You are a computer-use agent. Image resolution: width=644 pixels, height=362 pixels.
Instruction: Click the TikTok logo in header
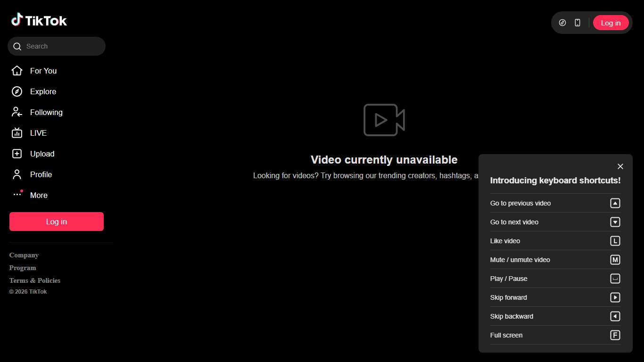39,20
